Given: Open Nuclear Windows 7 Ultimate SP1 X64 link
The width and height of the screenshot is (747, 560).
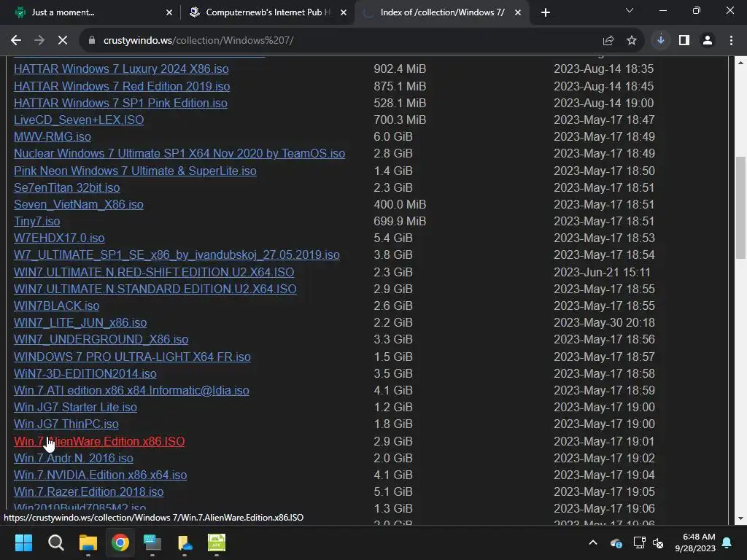Looking at the screenshot, I should (x=179, y=154).
